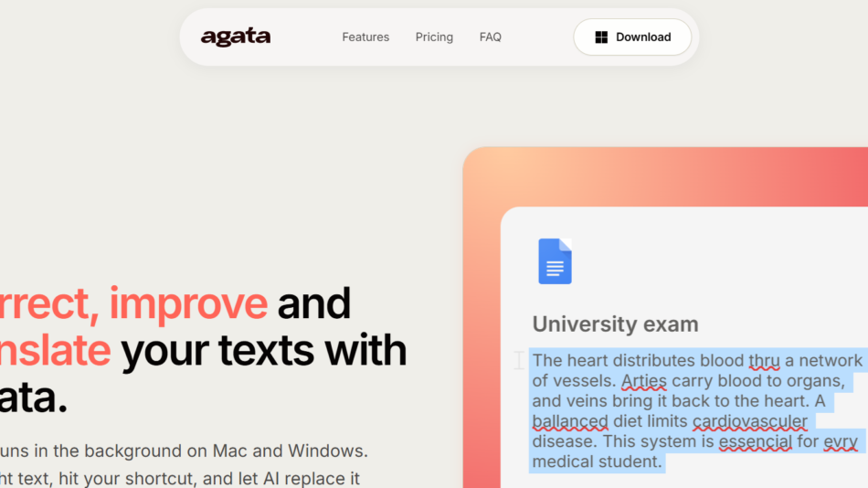
Task: Click the misspelled word 'ballanced'
Action: tap(569, 421)
